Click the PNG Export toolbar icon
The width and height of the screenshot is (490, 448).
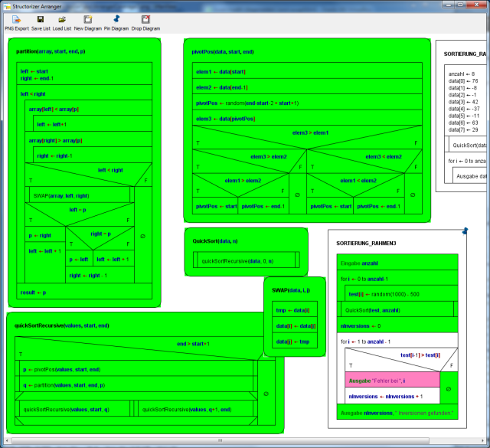16,19
